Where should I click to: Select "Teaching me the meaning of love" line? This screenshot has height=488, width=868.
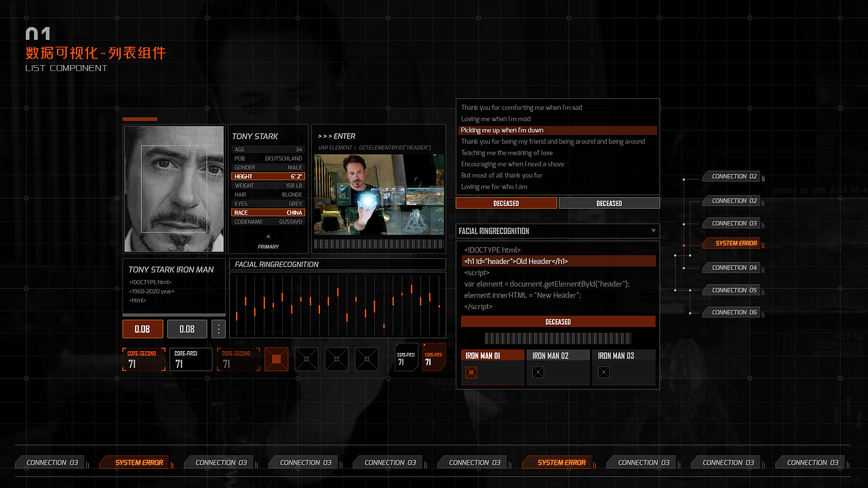click(507, 153)
